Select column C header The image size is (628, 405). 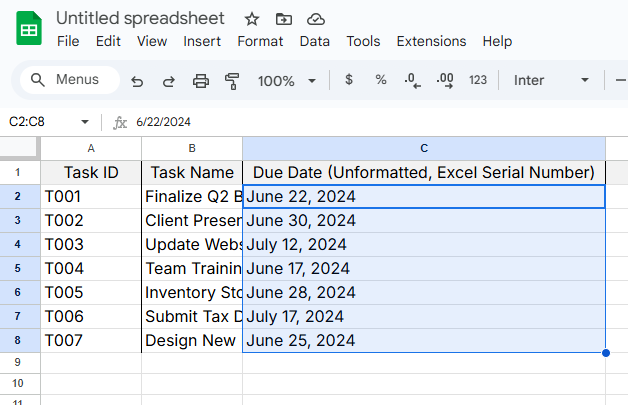point(424,147)
